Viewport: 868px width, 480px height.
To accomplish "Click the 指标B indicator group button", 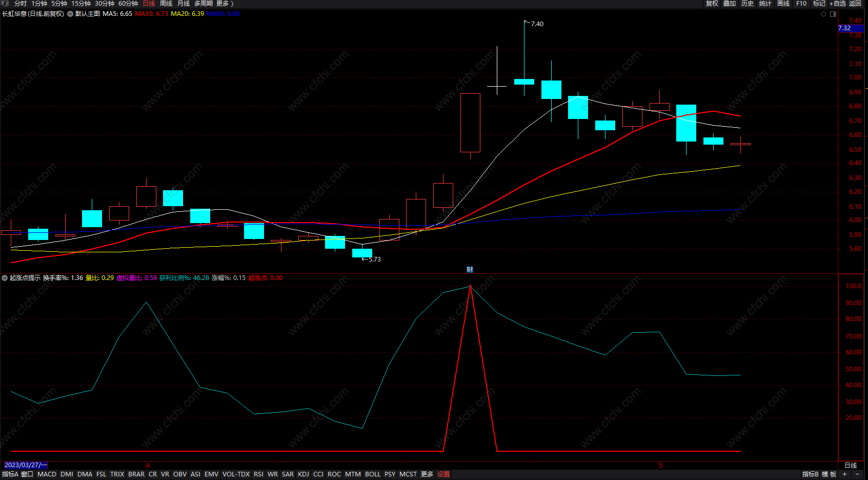I will [811, 474].
